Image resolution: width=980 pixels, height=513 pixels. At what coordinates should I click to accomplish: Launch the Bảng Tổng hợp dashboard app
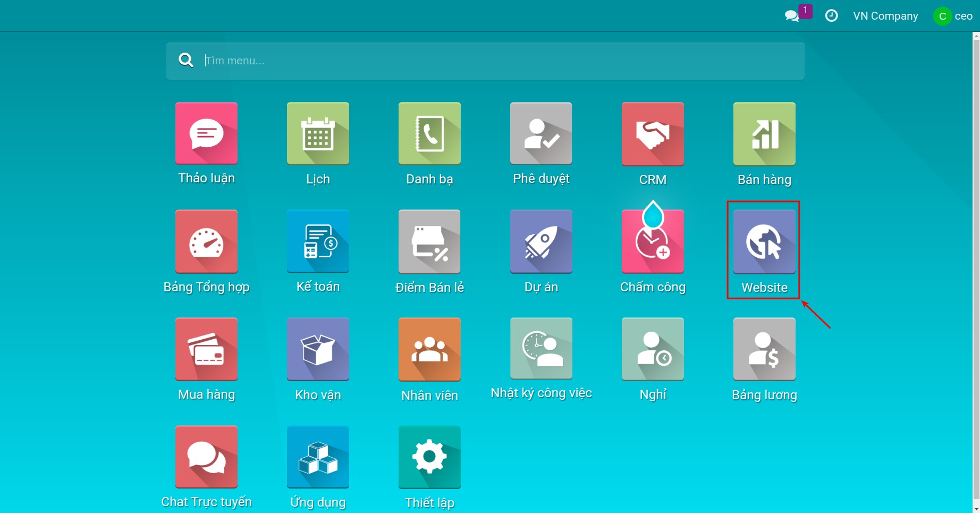(206, 241)
